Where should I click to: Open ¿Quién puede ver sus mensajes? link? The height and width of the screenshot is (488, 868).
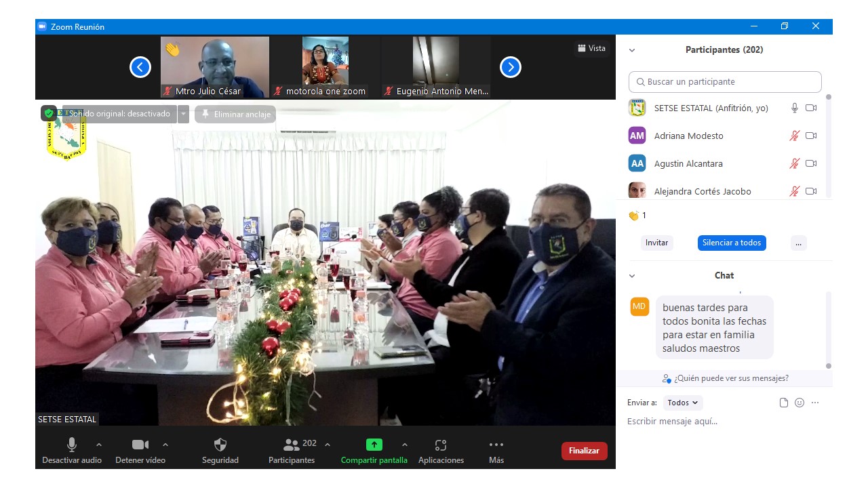click(x=731, y=378)
